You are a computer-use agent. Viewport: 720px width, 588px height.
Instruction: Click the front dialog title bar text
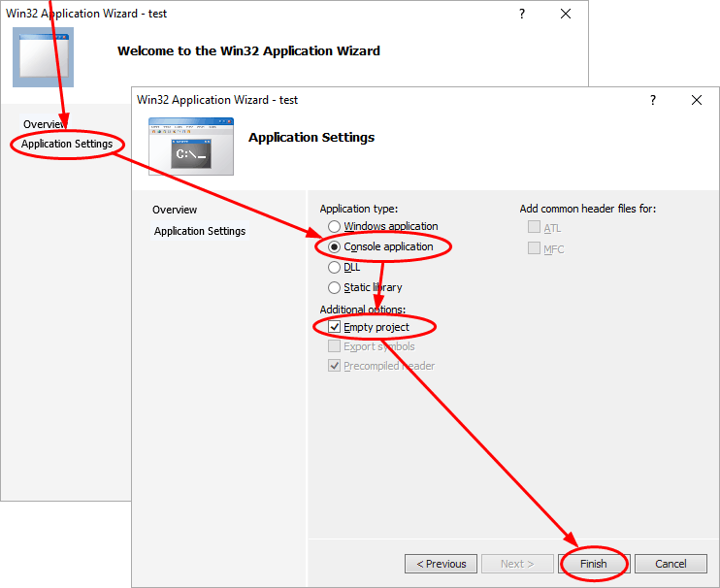coord(217,100)
